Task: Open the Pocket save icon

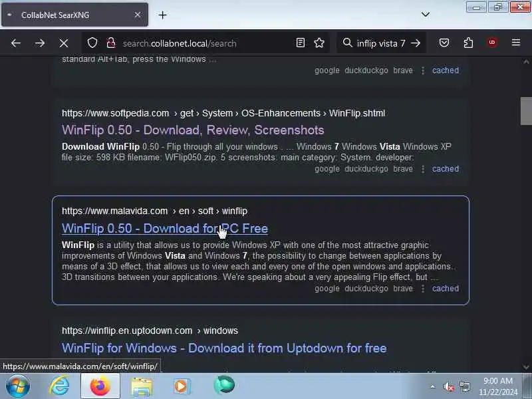Action: point(444,43)
